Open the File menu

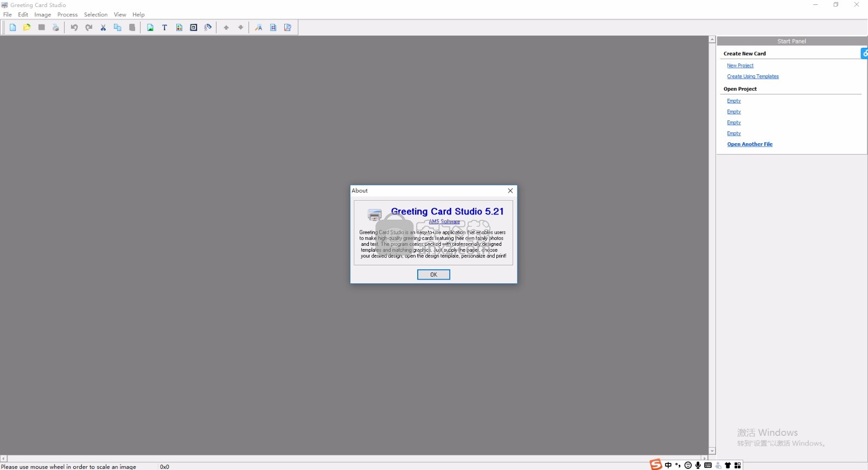click(x=8, y=15)
